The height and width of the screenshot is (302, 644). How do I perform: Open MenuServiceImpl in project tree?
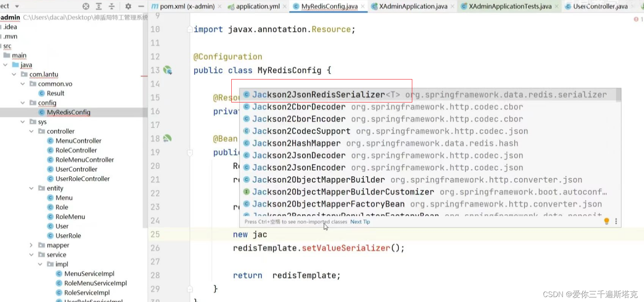click(85, 273)
